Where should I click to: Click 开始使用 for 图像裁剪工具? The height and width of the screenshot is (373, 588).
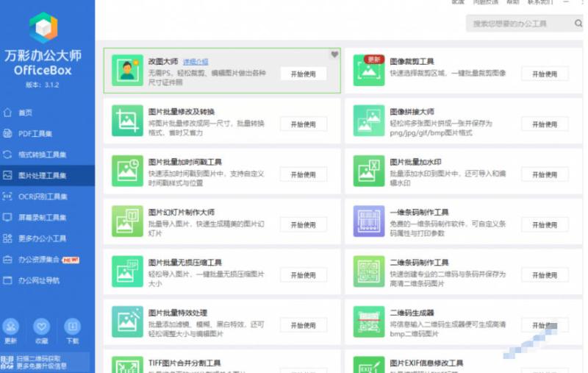click(x=545, y=74)
